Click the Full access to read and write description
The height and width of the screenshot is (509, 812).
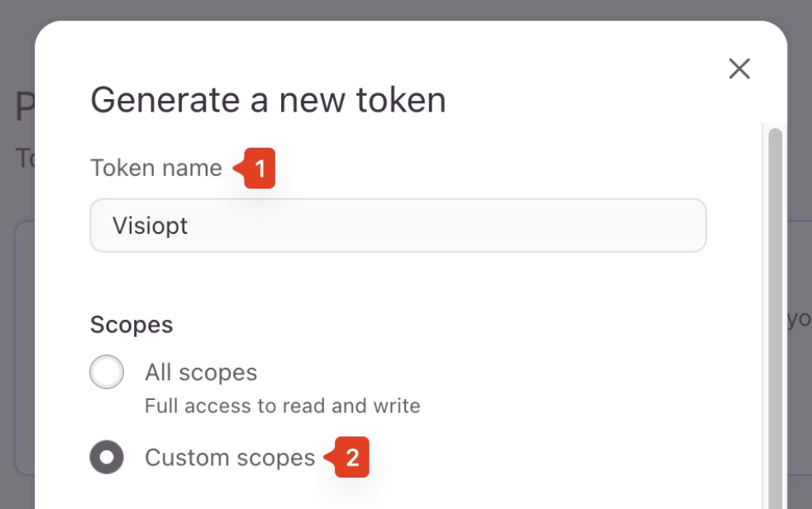pos(283,406)
